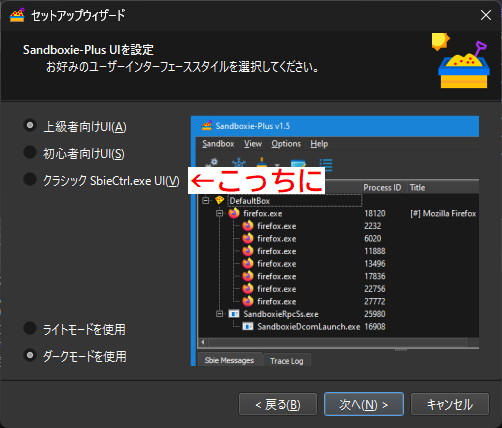
Task: Click the horizontal scrollbar left arrow in preview
Action: (203, 342)
